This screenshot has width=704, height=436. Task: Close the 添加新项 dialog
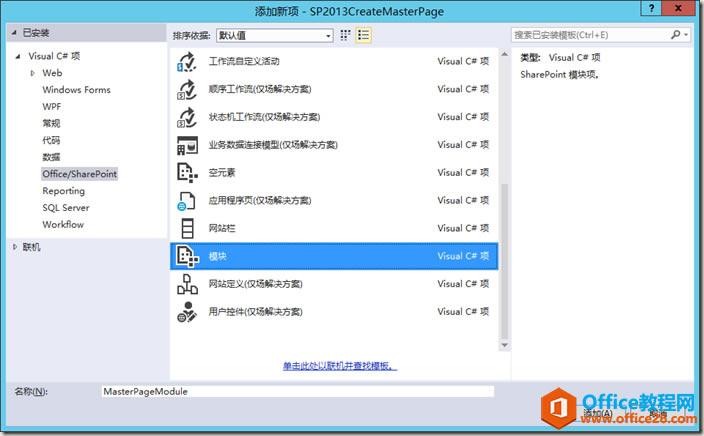679,8
